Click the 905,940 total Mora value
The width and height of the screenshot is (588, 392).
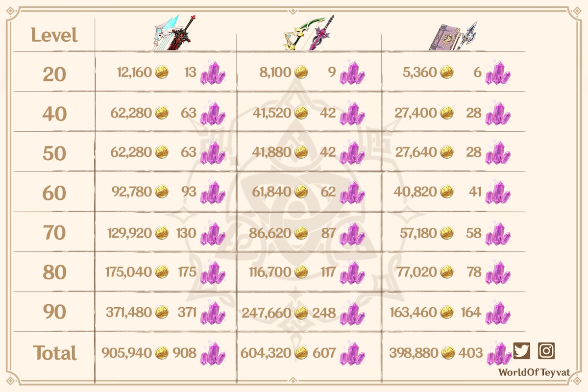126,353
